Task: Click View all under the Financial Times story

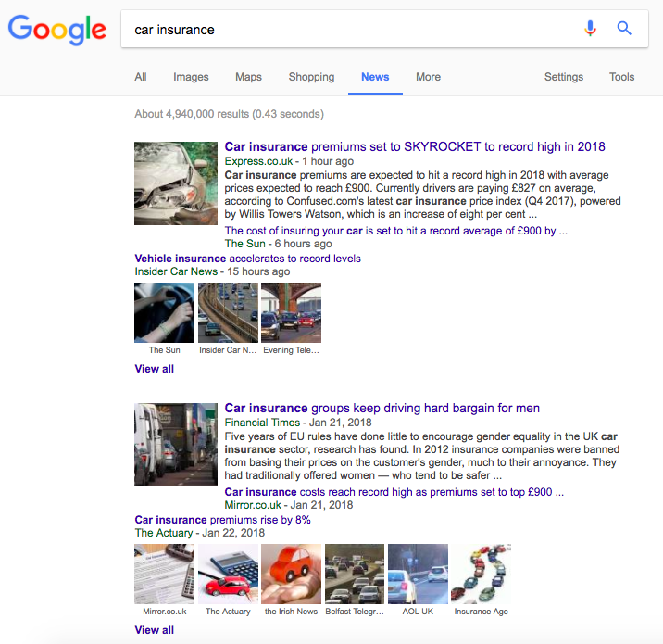Action: (x=155, y=630)
